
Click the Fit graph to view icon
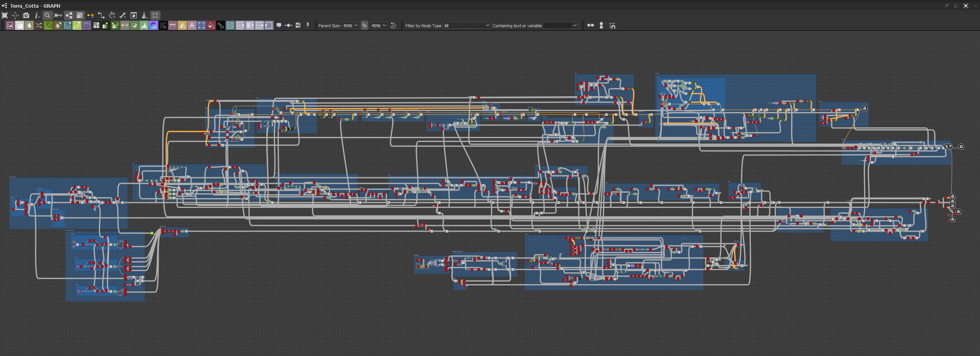[5, 15]
